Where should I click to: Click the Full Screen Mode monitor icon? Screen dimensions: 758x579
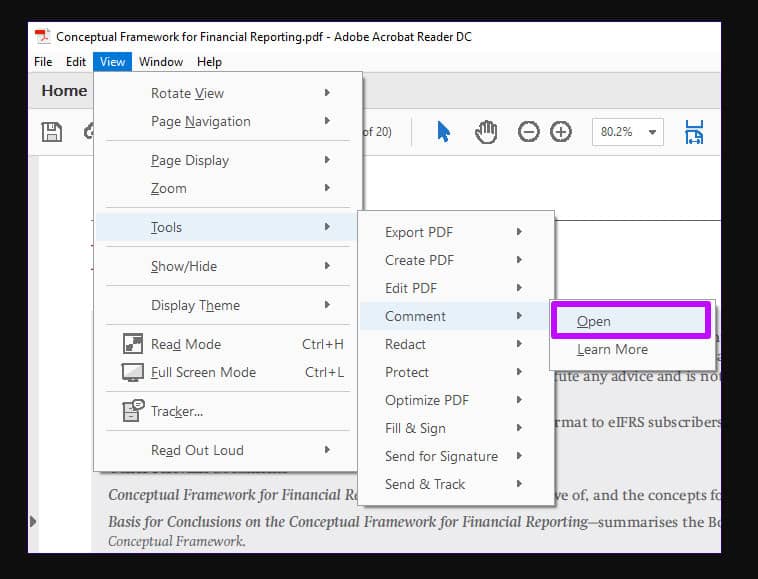pos(132,372)
